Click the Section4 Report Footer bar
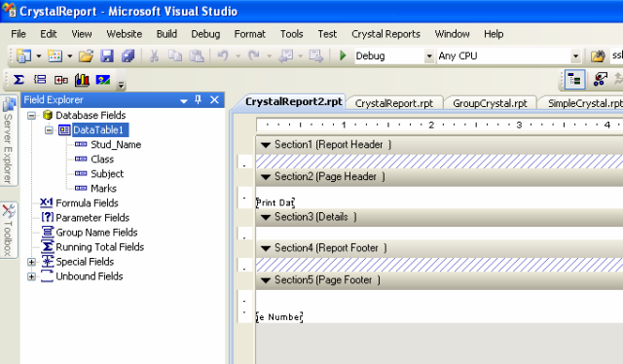Viewport: 623px width, 364px height. [439, 248]
